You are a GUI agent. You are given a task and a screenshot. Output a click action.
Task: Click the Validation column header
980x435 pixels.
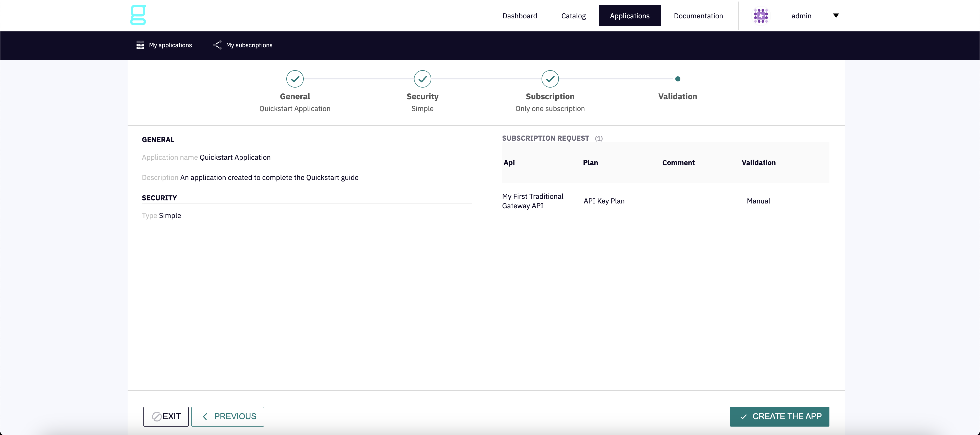click(x=758, y=163)
